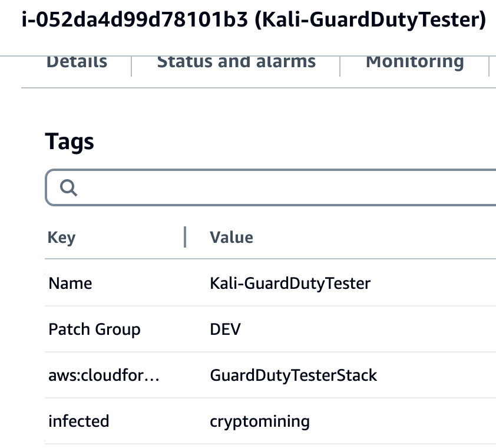Click the column divider between Key and Value
This screenshot has width=496, height=448.
pyautogui.click(x=186, y=237)
